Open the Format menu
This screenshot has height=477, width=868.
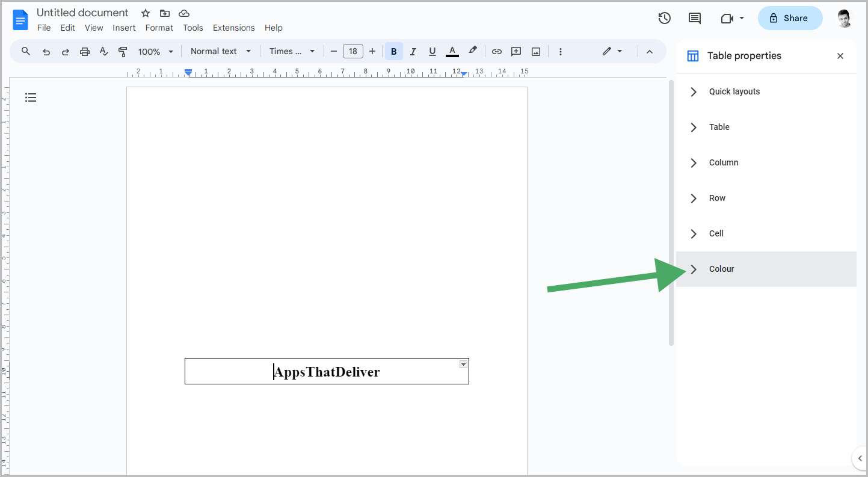coord(159,28)
